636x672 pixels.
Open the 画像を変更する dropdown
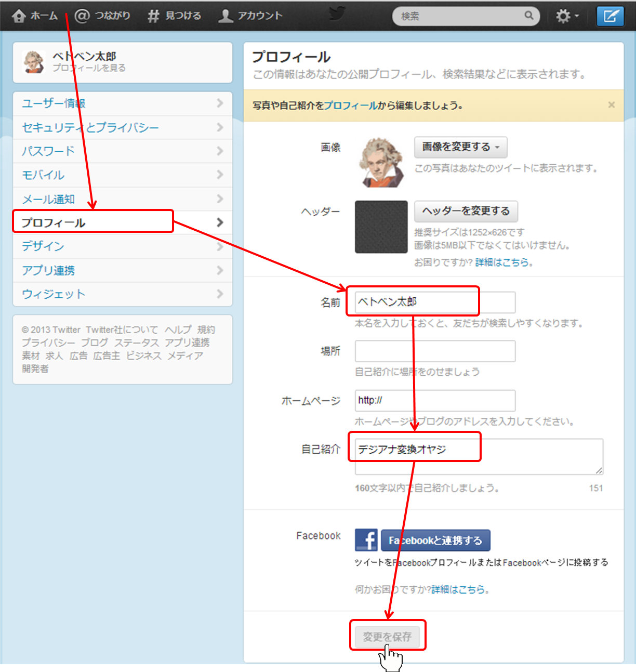[x=460, y=147]
